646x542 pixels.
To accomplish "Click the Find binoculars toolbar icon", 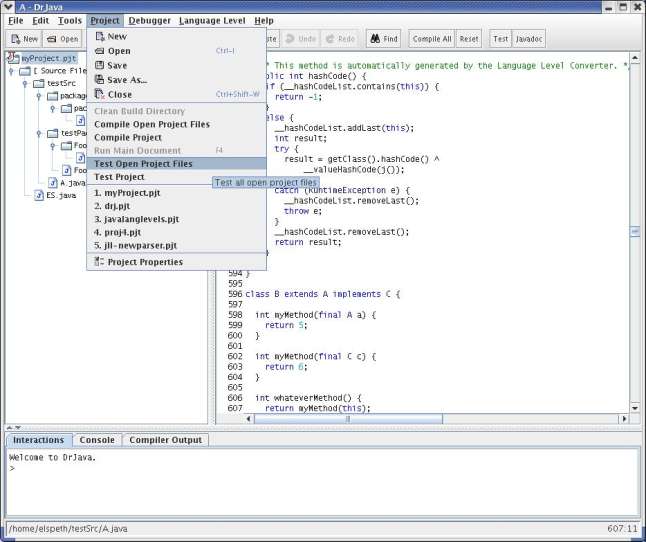I will [x=375, y=39].
